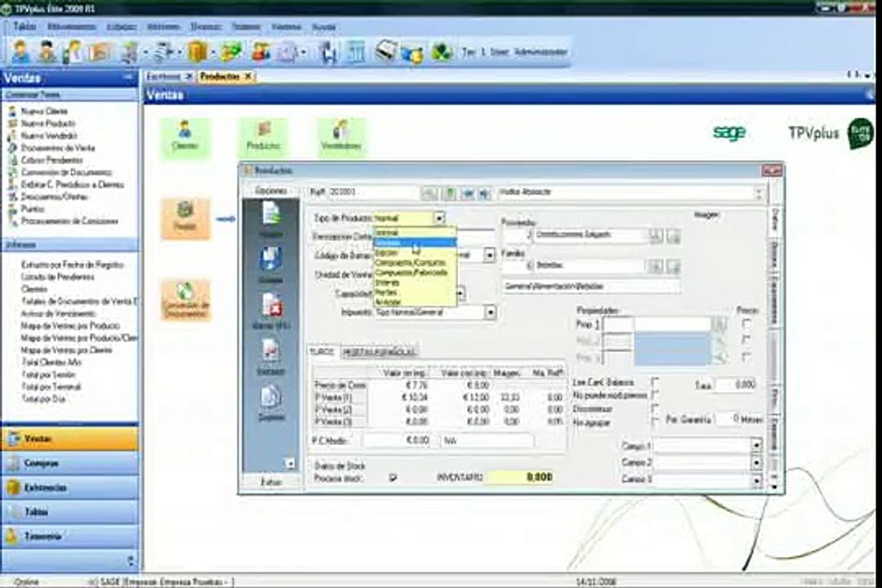882x588 pixels.
Task: Open the Existencias section in sidebar
Action: click(x=69, y=488)
